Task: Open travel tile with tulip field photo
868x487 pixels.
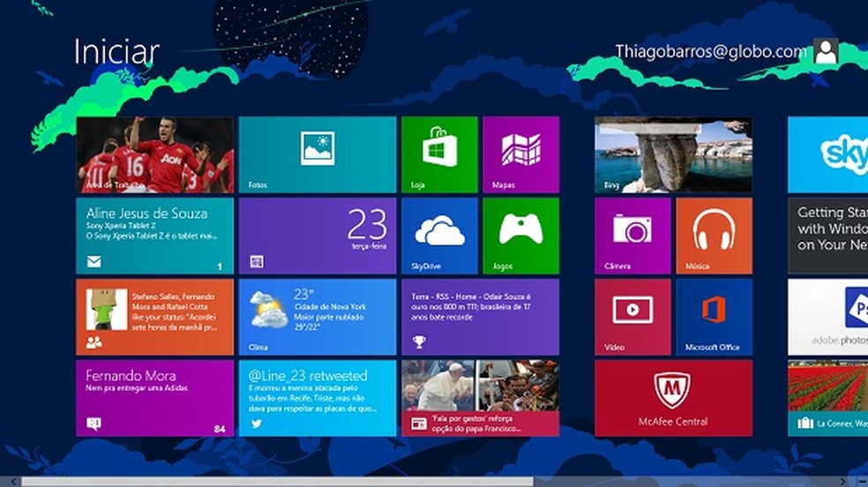Action: 828,399
